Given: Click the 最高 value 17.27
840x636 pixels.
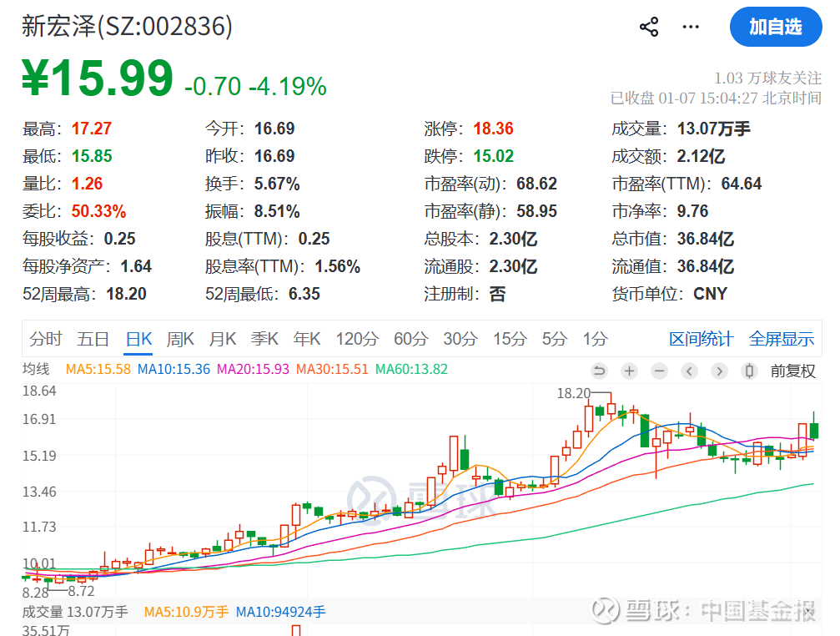Looking at the screenshot, I should [92, 129].
